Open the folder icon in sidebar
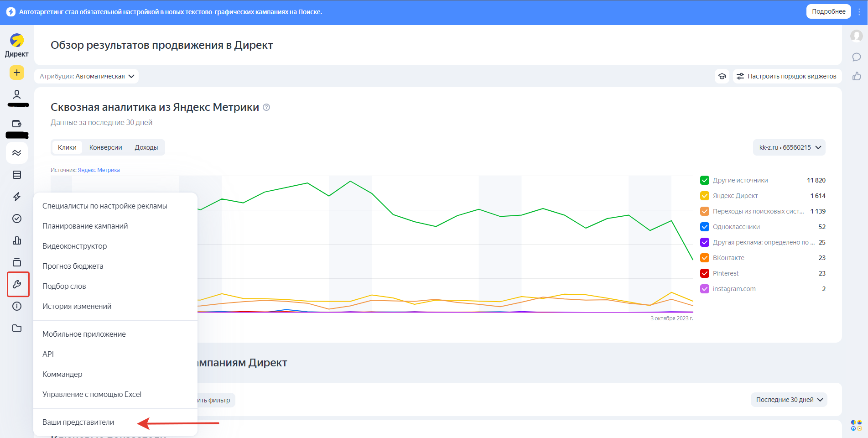 (17, 328)
